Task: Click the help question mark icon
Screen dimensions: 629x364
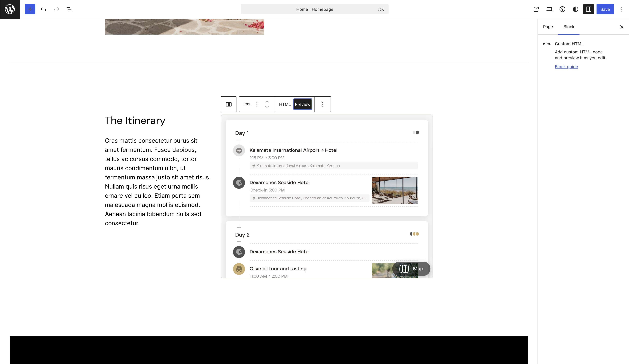Action: pos(562,9)
